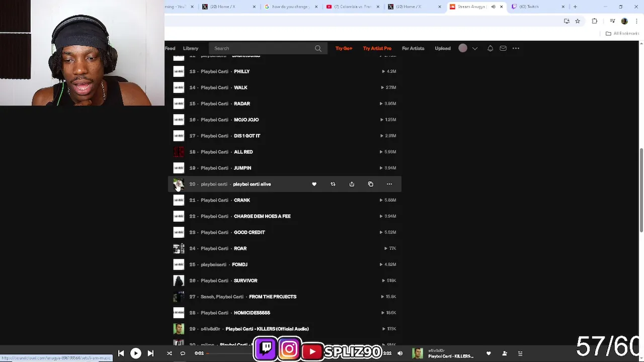Click install app icon in address bar
This screenshot has width=644, height=362.
(567, 21)
